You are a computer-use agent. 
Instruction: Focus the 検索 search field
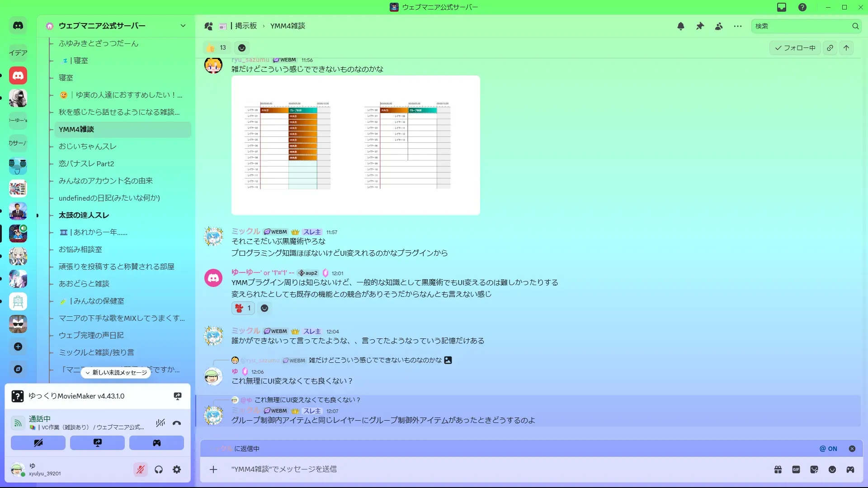pyautogui.click(x=801, y=26)
